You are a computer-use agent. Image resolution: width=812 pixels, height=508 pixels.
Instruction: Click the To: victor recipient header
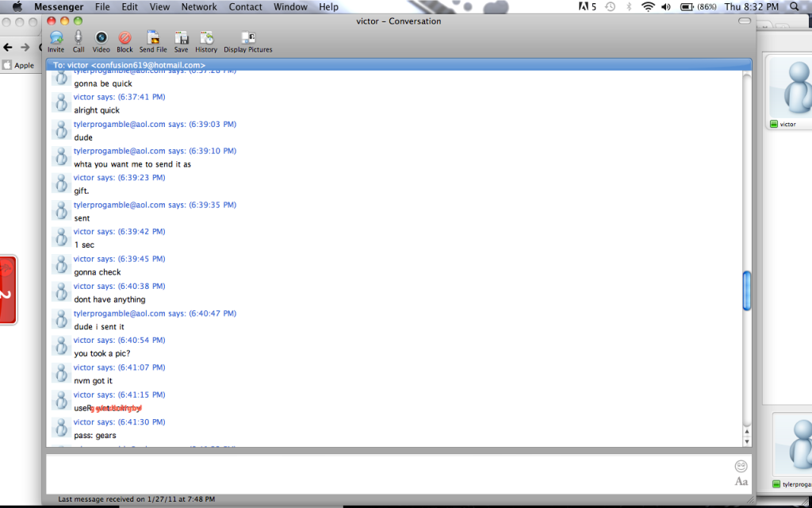[x=399, y=65]
